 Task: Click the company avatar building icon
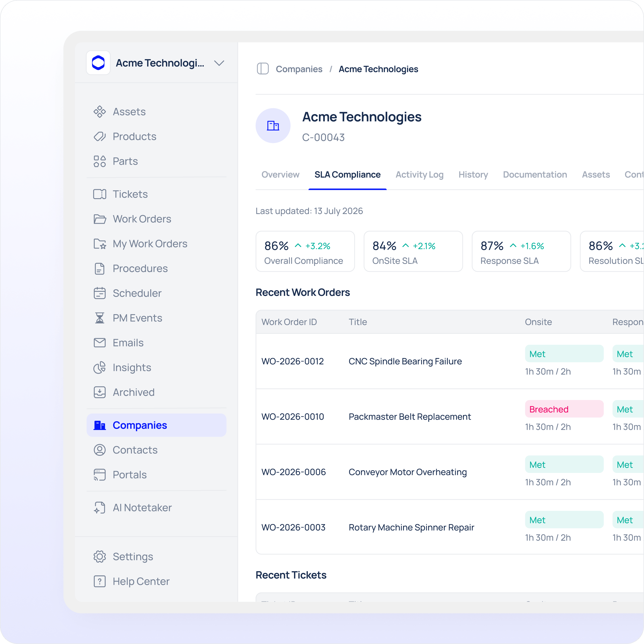(273, 126)
